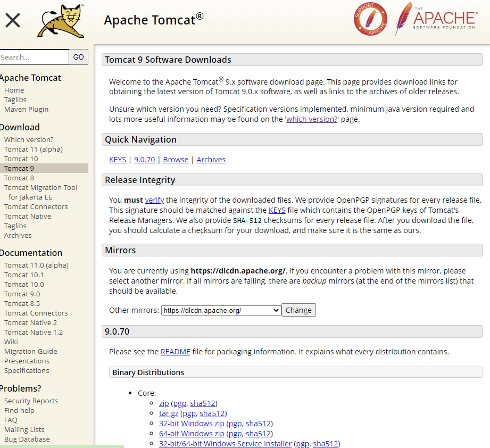Open KEYS link in Release Integrity paragraph
490x448 pixels.
277,210
